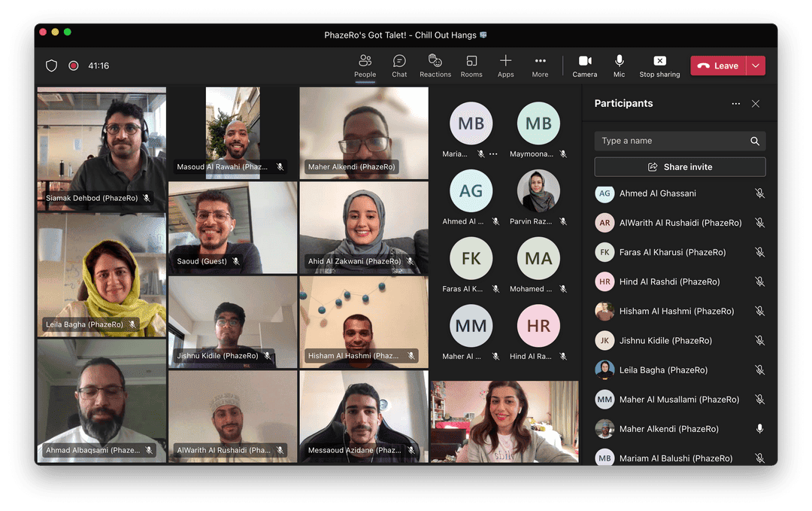The width and height of the screenshot is (812, 511).
Task: Click active mic icon for Maher Alkendi row
Action: coord(759,429)
